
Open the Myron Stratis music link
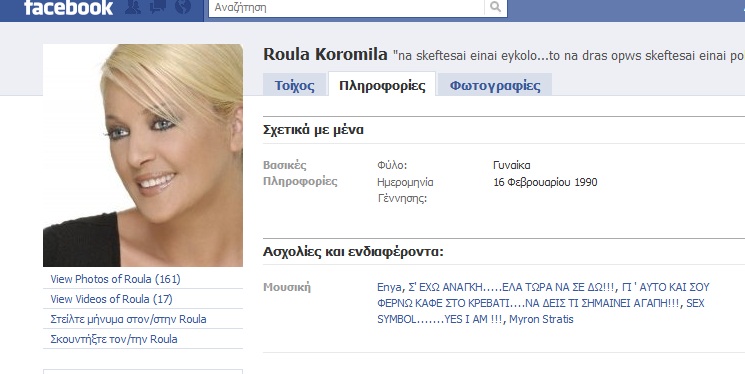[x=541, y=319]
